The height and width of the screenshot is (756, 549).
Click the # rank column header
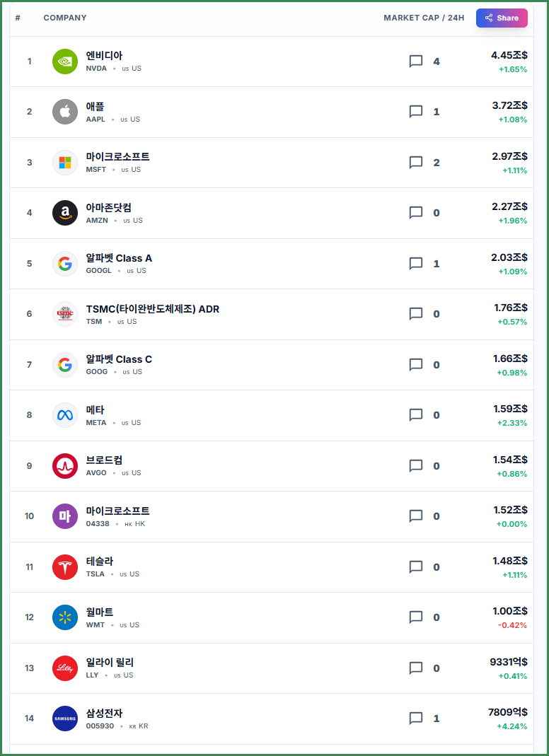18,18
